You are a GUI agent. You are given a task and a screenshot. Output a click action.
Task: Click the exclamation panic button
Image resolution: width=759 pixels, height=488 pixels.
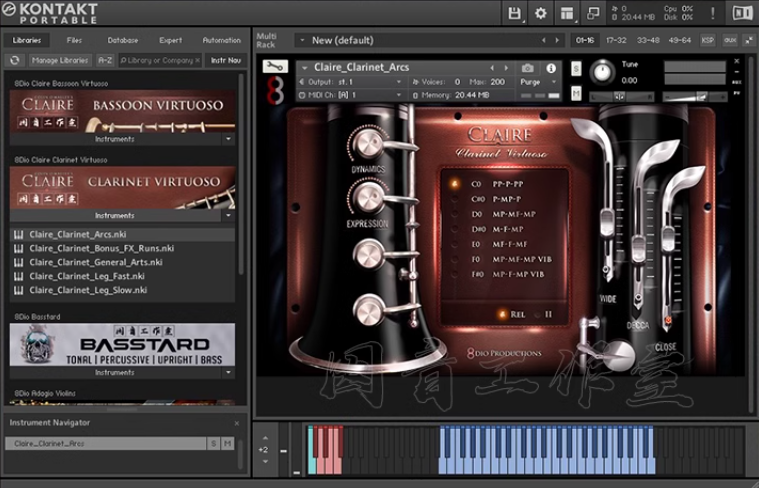[713, 13]
